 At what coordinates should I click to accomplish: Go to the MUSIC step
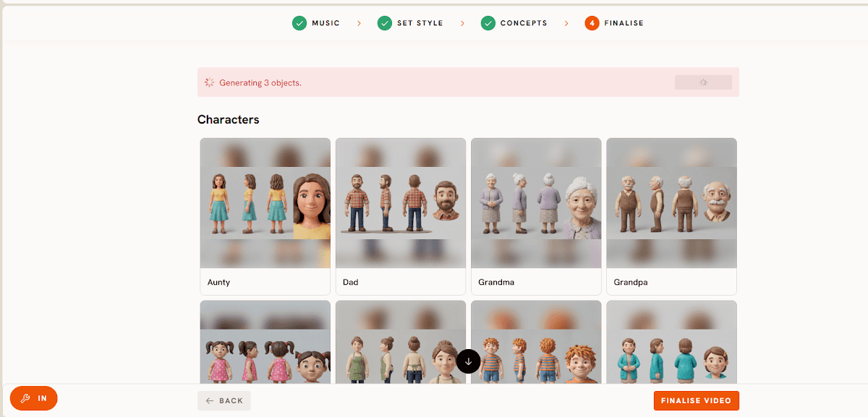[x=325, y=23]
